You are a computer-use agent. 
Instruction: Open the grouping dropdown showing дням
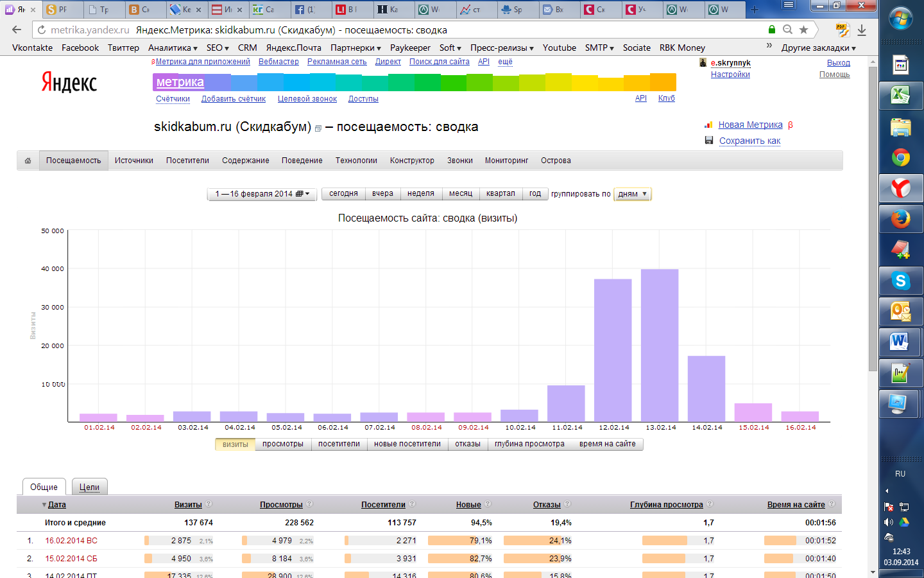[x=633, y=194]
